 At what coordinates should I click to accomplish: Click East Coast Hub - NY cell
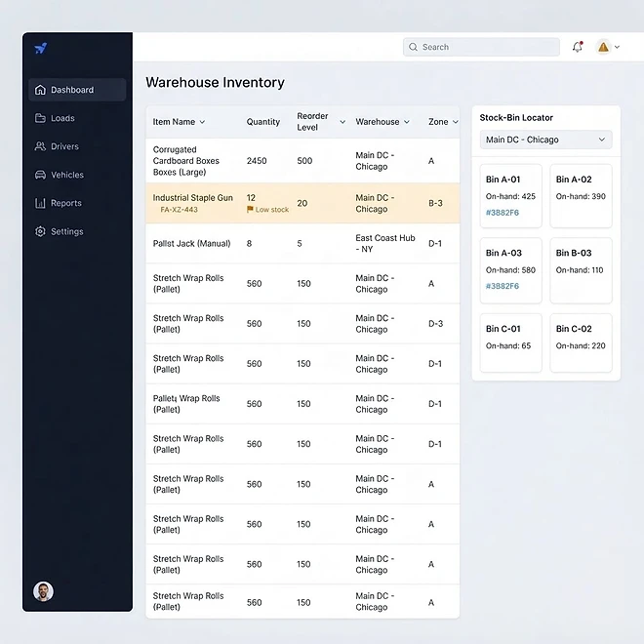click(x=385, y=243)
